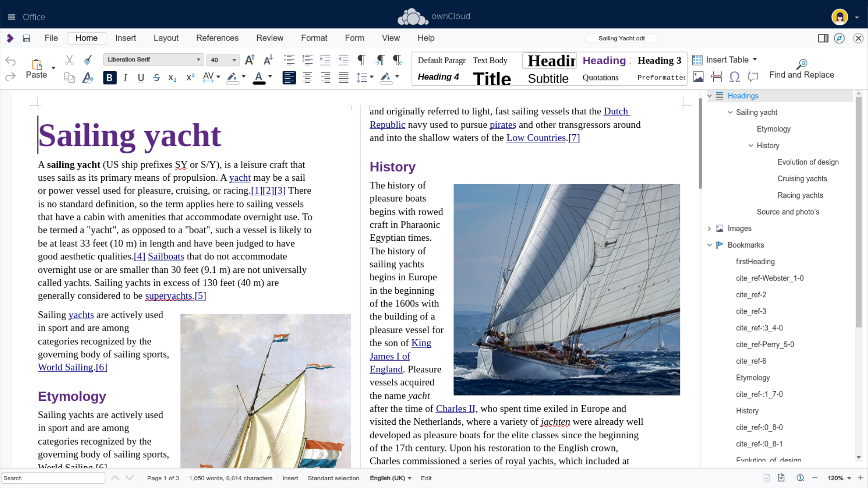Click the Paste clipboard icon

(37, 64)
